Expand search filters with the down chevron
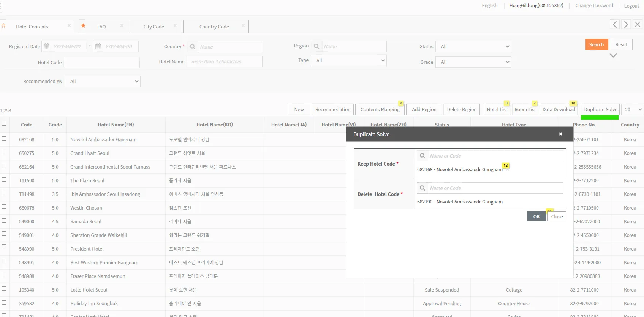 [x=613, y=55]
